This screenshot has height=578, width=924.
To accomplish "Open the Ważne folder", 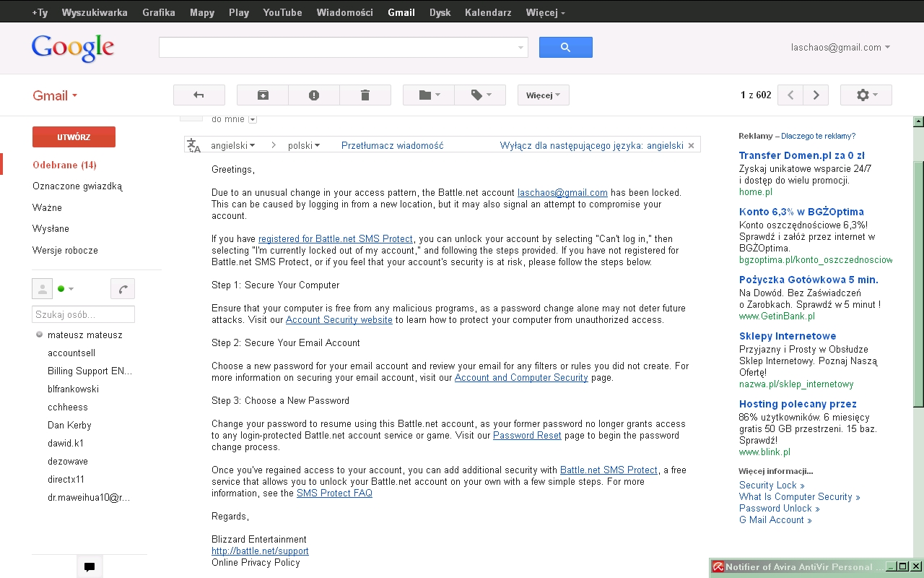I will [47, 207].
